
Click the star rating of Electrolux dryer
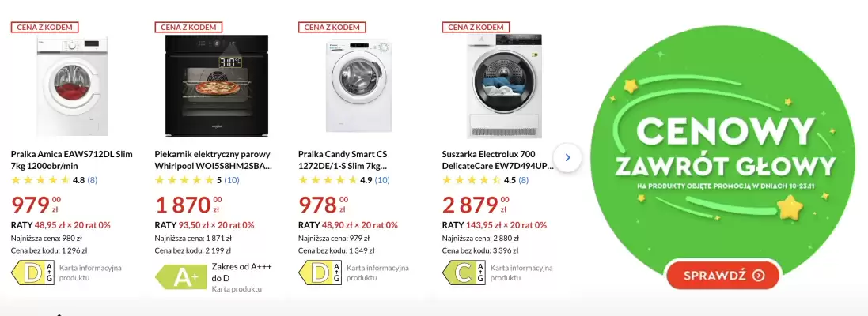pyautogui.click(x=470, y=180)
